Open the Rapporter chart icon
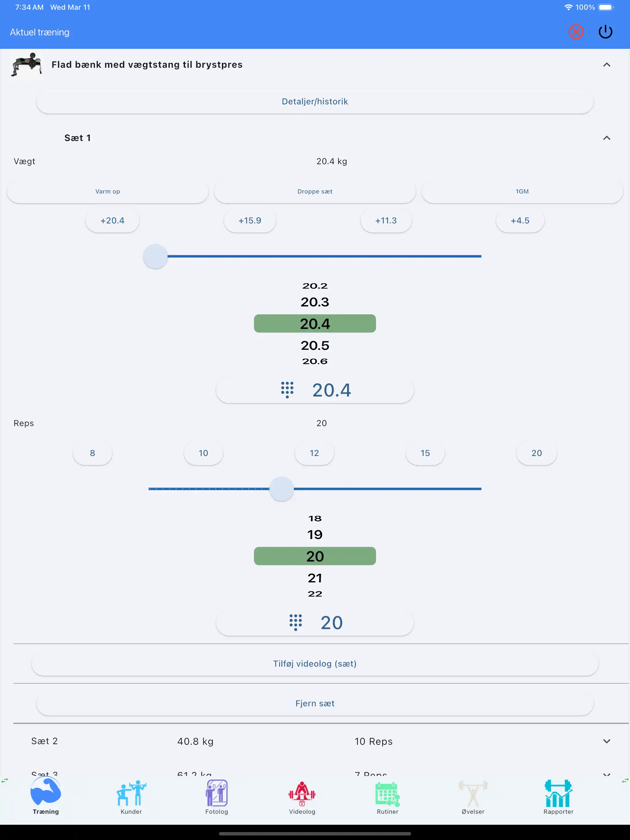Viewport: 630px width, 840px height. [x=558, y=794]
